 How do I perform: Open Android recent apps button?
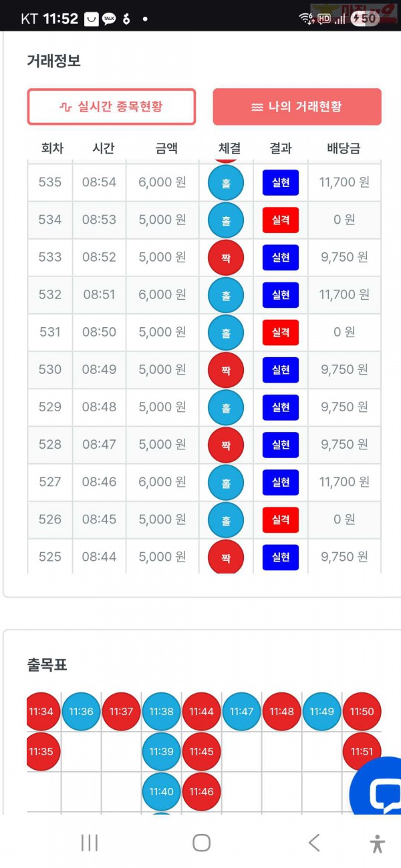click(89, 843)
